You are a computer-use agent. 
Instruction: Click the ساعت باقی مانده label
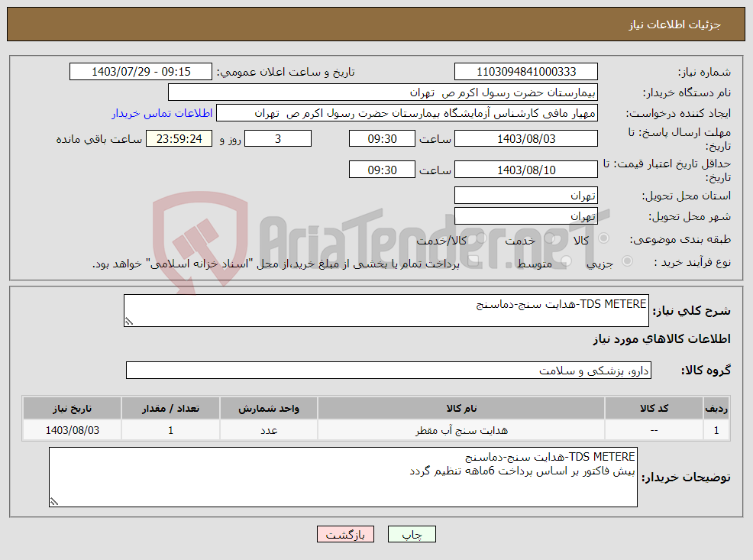[99, 139]
